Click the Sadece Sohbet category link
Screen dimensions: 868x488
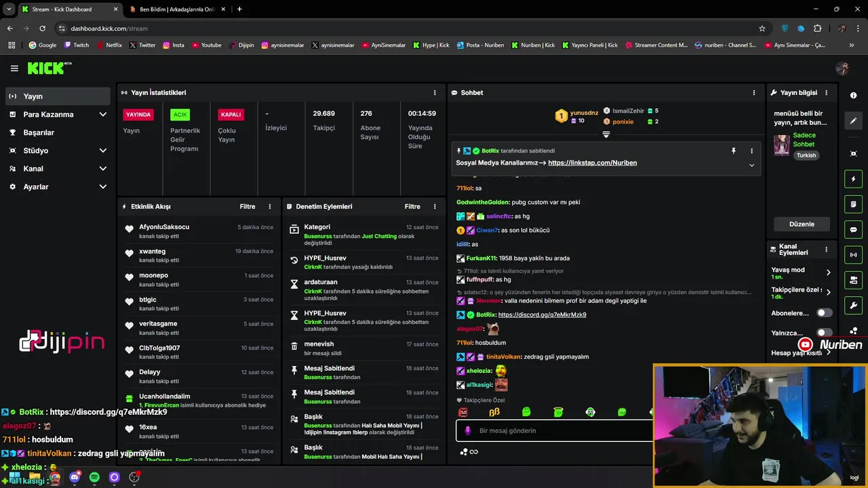[x=804, y=140]
